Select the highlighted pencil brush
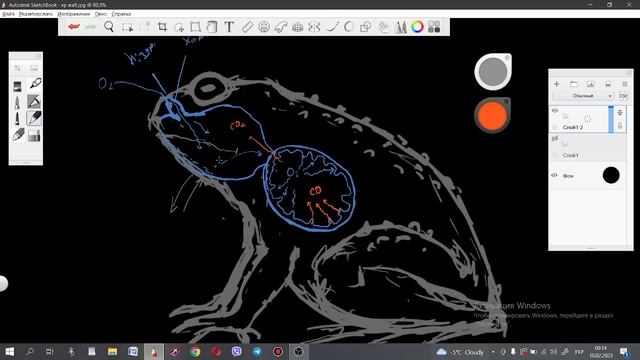Viewport: 640px width, 360px height. coord(34,118)
